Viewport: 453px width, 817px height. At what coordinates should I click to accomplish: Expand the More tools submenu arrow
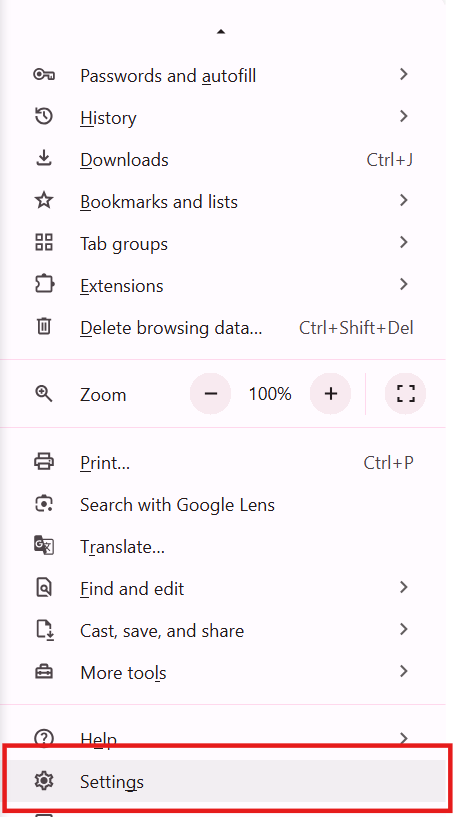[x=403, y=671]
